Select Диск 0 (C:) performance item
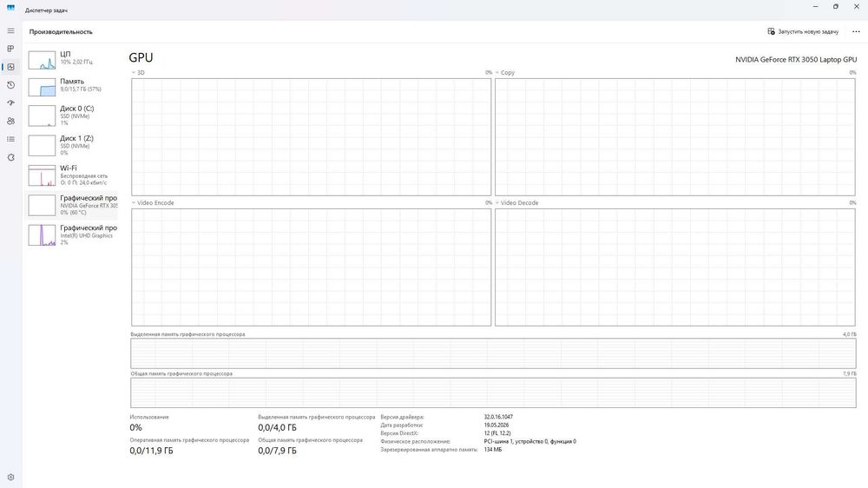 [71, 115]
